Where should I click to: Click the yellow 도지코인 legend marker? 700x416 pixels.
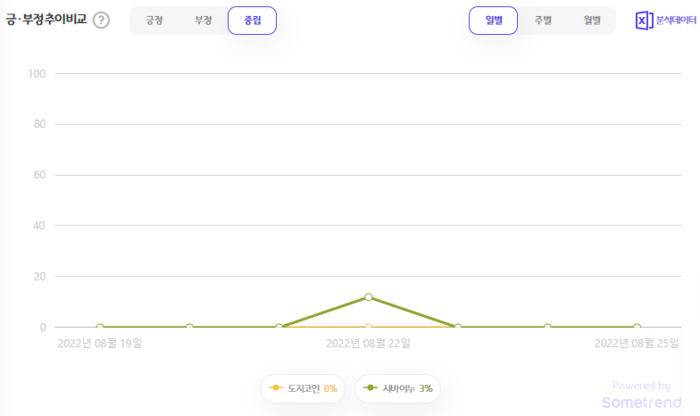tap(276, 388)
